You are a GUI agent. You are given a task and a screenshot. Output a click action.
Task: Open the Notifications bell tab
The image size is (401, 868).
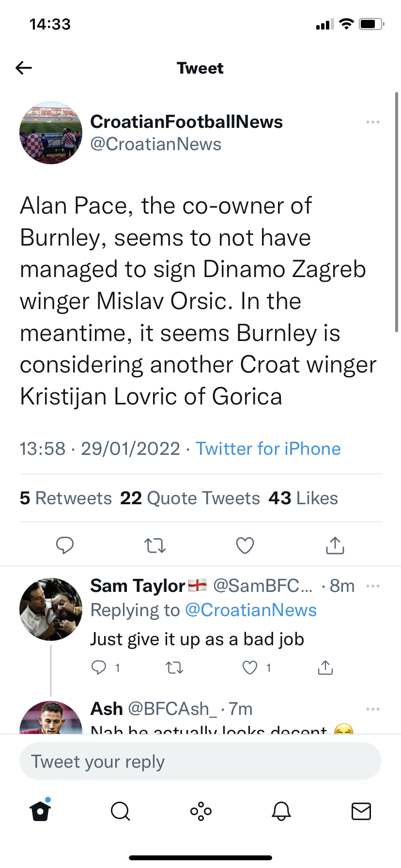[281, 811]
